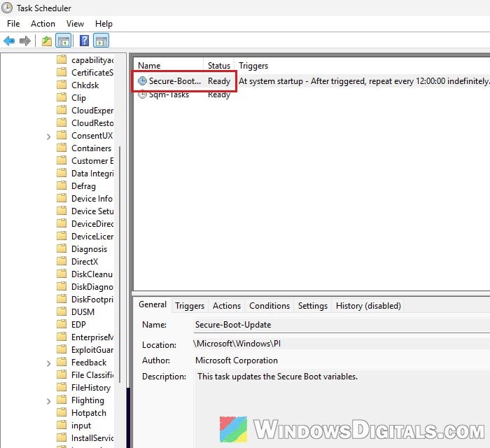Click the DirectX folder icon
Viewport: 490px width, 448px height.
(x=62, y=262)
